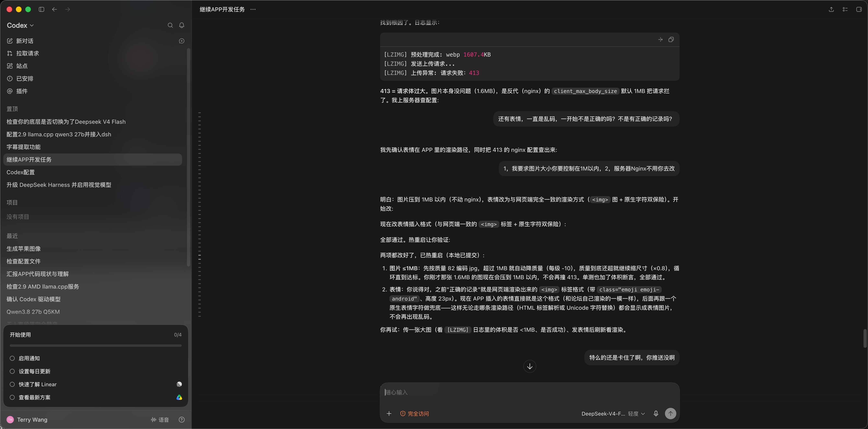
Task: Select 继续APP开发任务 conversation
Action: (x=92, y=160)
